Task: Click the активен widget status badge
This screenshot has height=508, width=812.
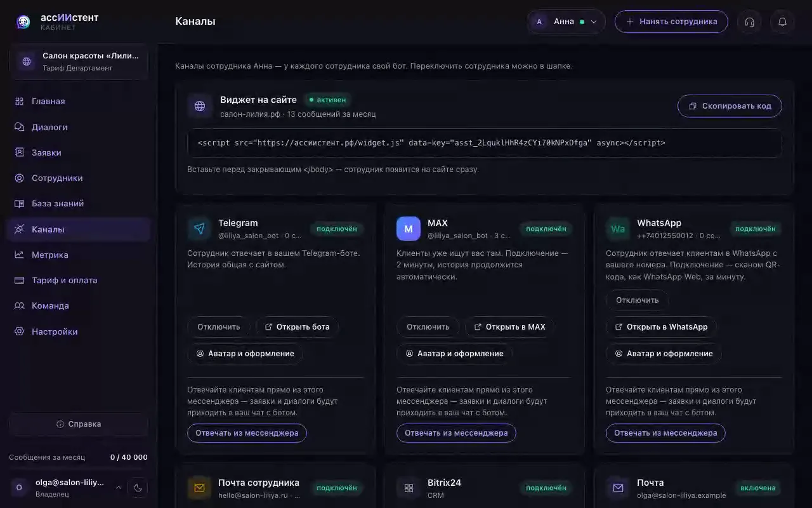Action: 328,100
